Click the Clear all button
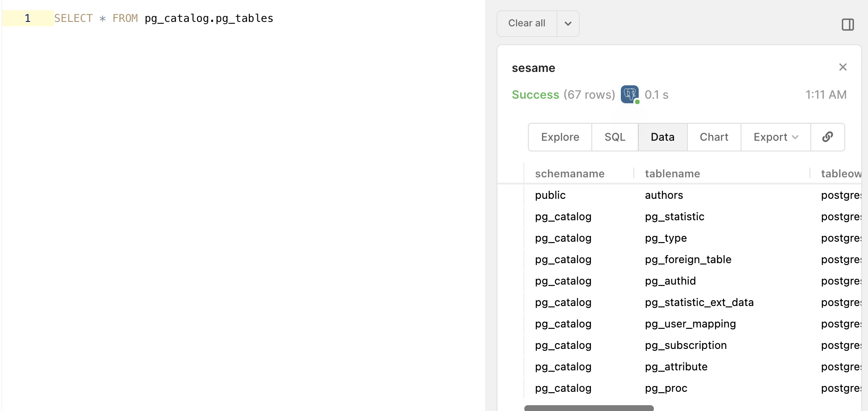Image resolution: width=868 pixels, height=411 pixels. tap(527, 24)
